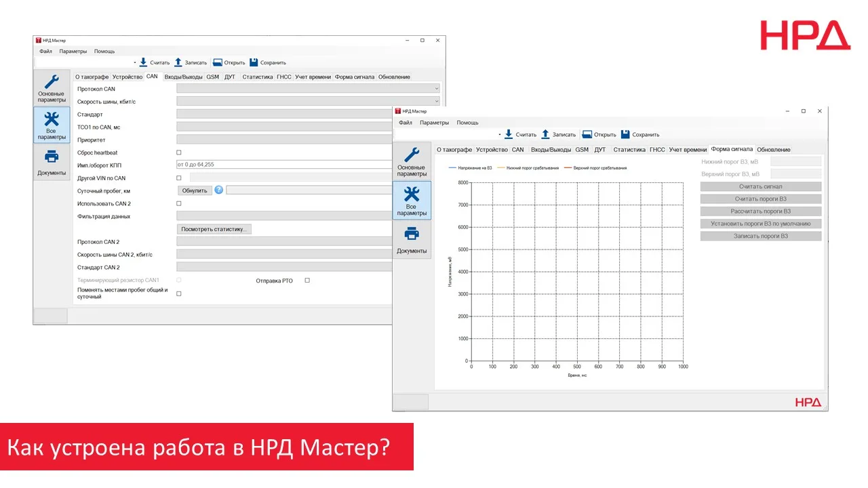Open Учет времени tab in Форма сигнала window
Viewport: 868px width, 488px height.
pos(688,150)
